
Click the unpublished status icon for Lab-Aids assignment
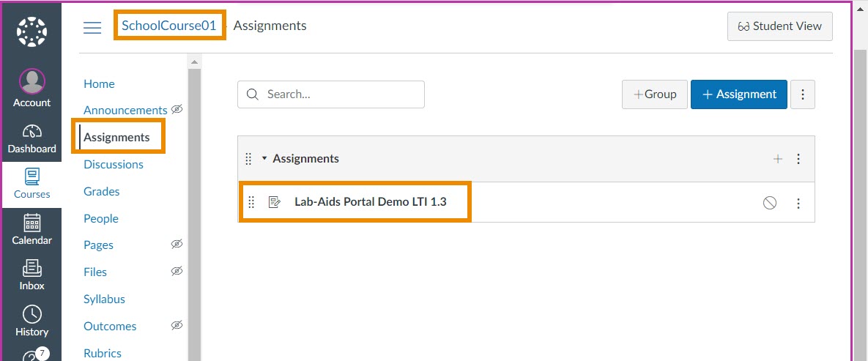[x=770, y=203]
